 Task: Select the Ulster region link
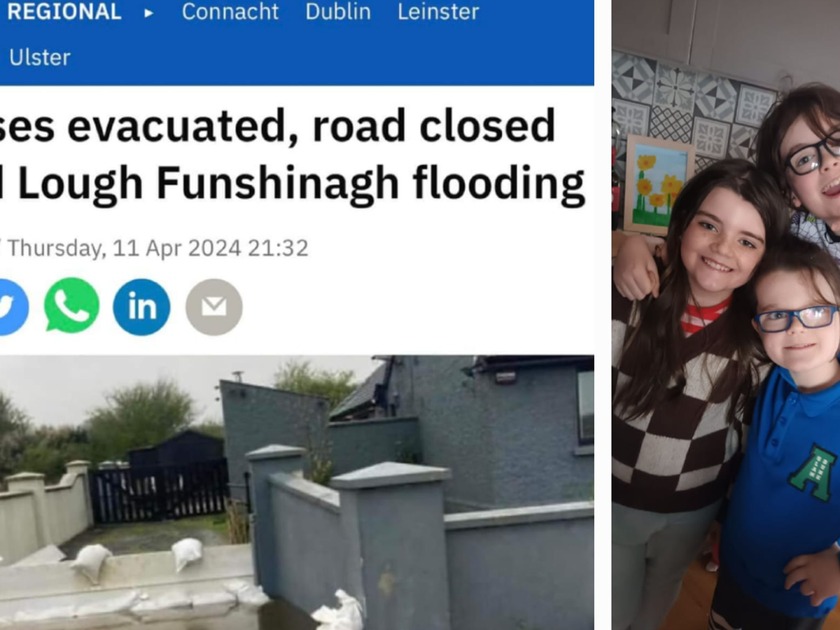39,57
